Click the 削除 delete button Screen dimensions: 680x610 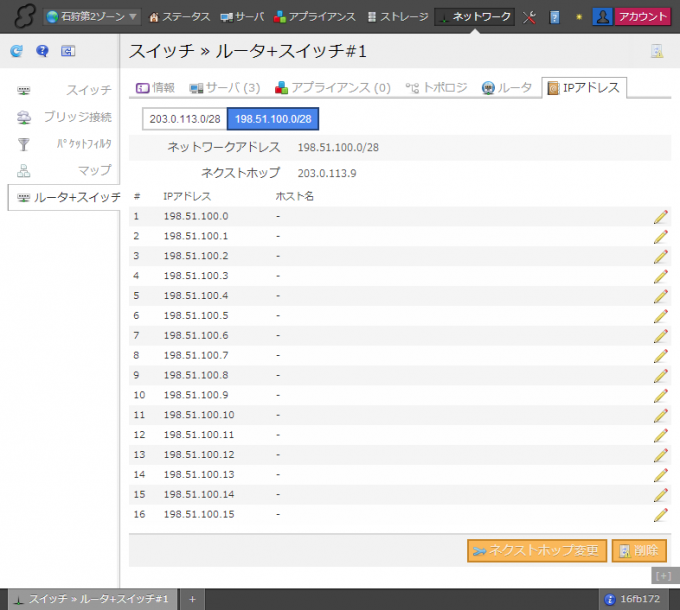[x=638, y=551]
